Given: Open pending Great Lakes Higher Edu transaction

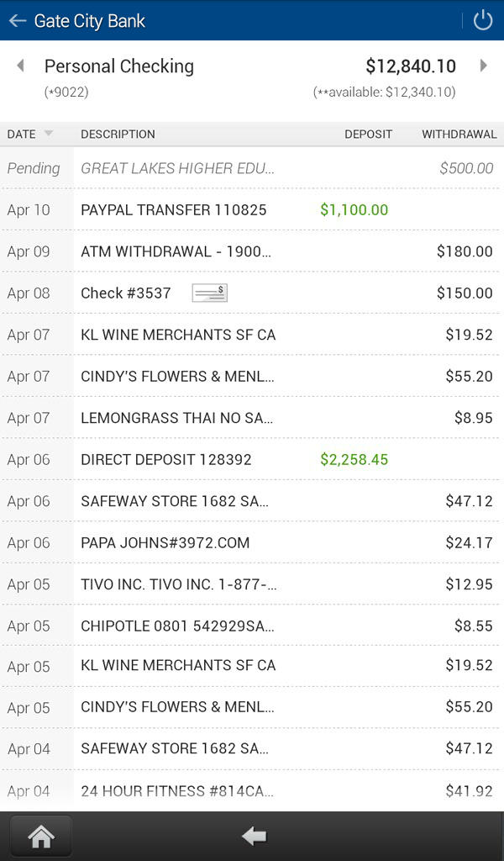Looking at the screenshot, I should [252, 168].
